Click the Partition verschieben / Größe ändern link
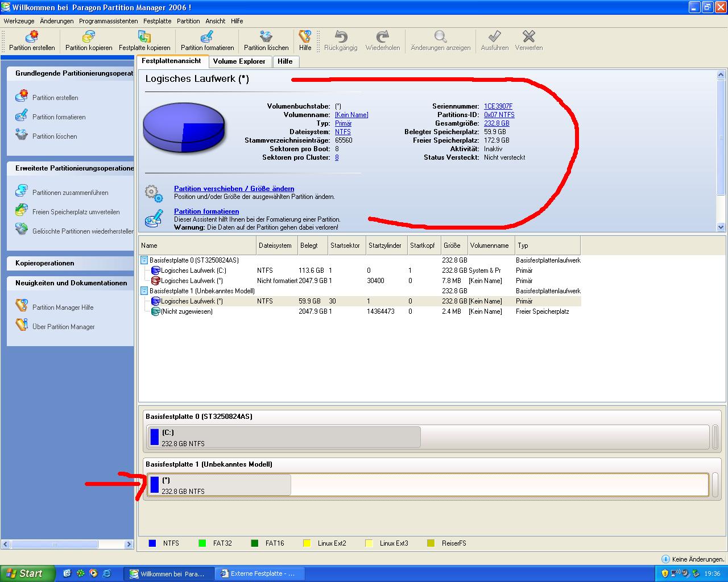Viewport: 728px width, 582px height. [x=234, y=189]
